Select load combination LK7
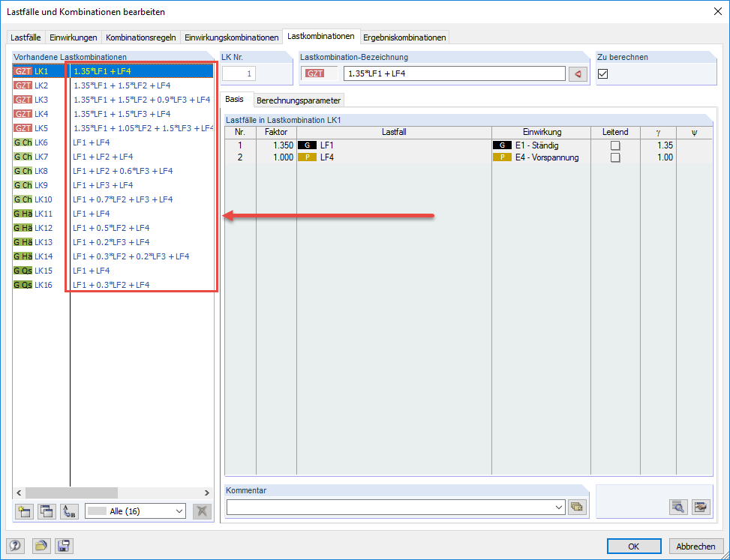Viewport: 730px width, 560px height. pyautogui.click(x=113, y=157)
